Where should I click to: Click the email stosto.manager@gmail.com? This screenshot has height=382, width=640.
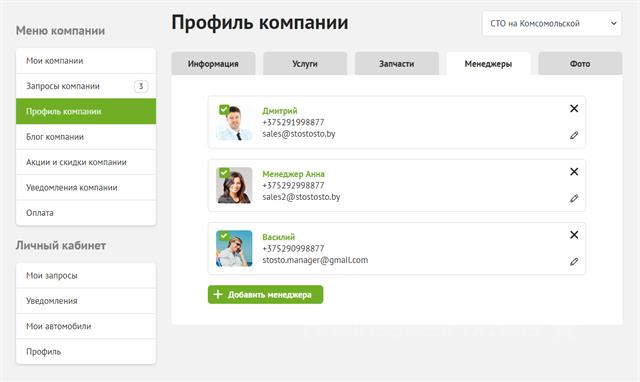tap(315, 260)
